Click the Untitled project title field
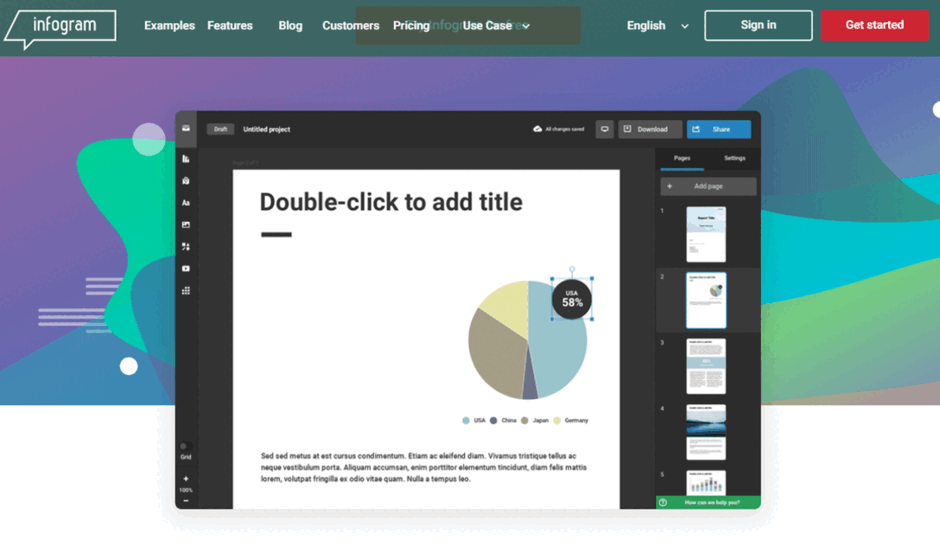Viewport: 940px width, 551px height. pos(267,129)
